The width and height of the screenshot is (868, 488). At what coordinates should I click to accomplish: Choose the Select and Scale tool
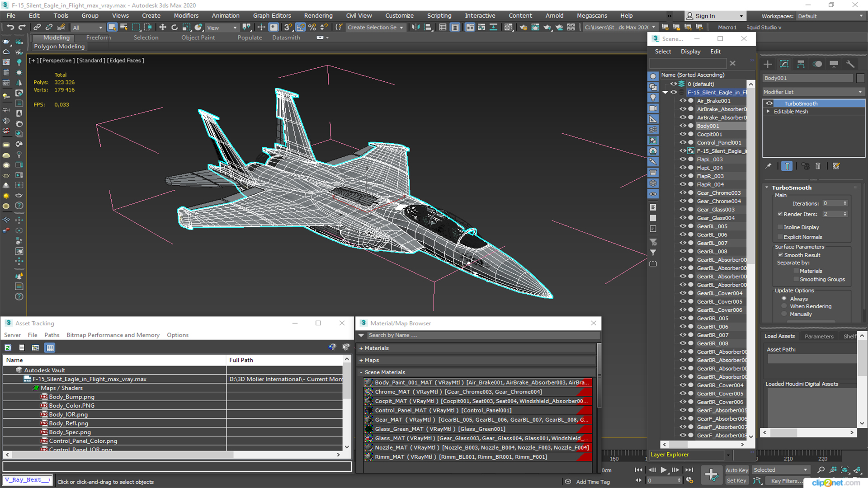pyautogui.click(x=186, y=27)
